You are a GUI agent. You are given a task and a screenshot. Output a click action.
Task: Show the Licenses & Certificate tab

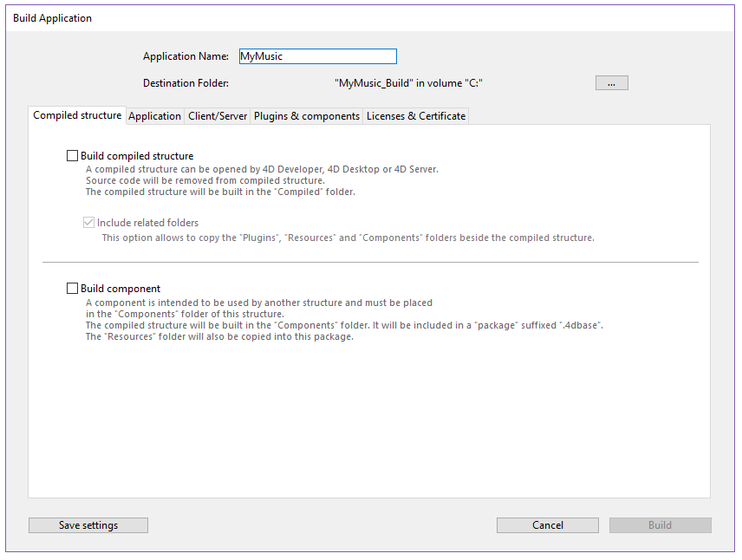(416, 116)
